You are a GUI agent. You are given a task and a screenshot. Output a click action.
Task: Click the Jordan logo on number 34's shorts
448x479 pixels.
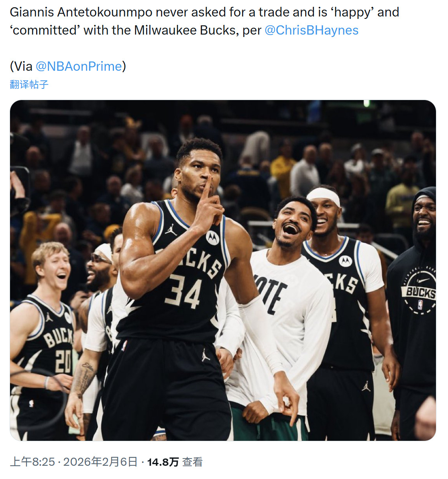206,355
